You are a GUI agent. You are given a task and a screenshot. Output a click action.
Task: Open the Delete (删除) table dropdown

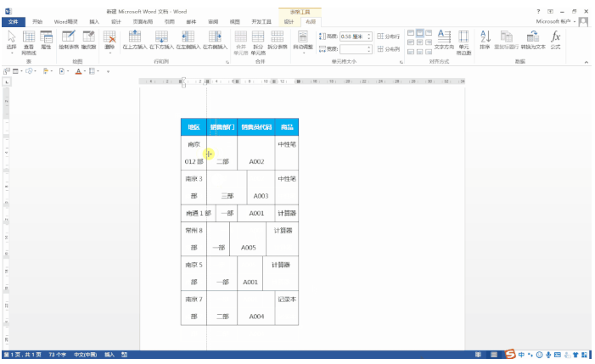[x=109, y=42]
